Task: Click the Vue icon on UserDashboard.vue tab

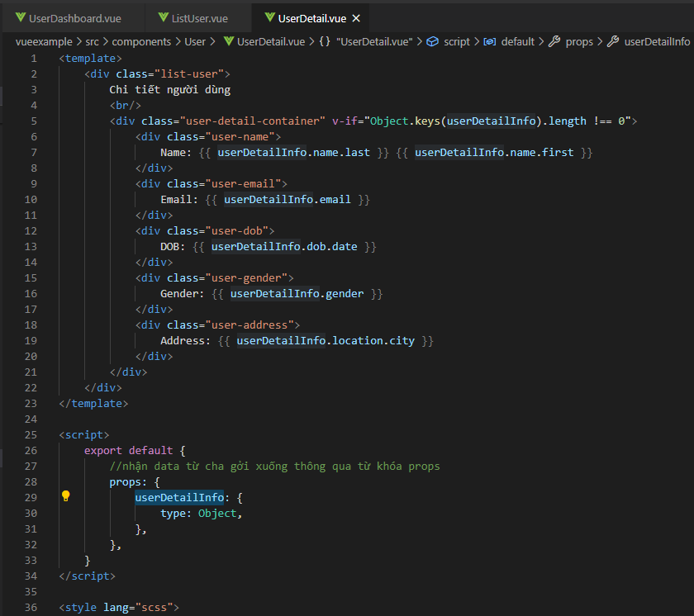Action: coord(21,17)
